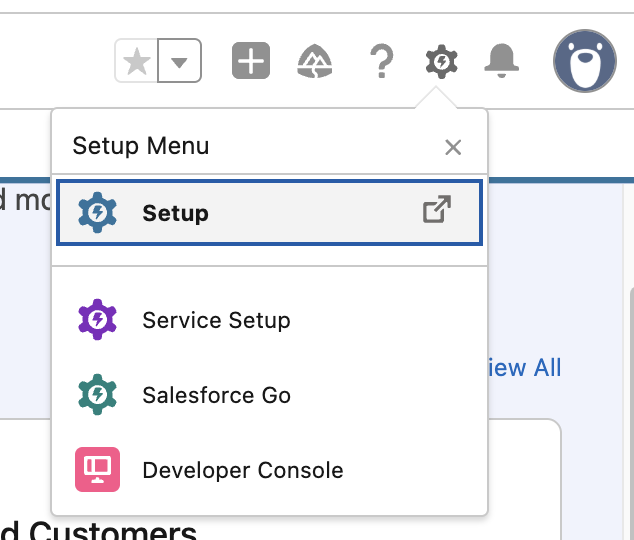Open the help question mark icon

[381, 61]
